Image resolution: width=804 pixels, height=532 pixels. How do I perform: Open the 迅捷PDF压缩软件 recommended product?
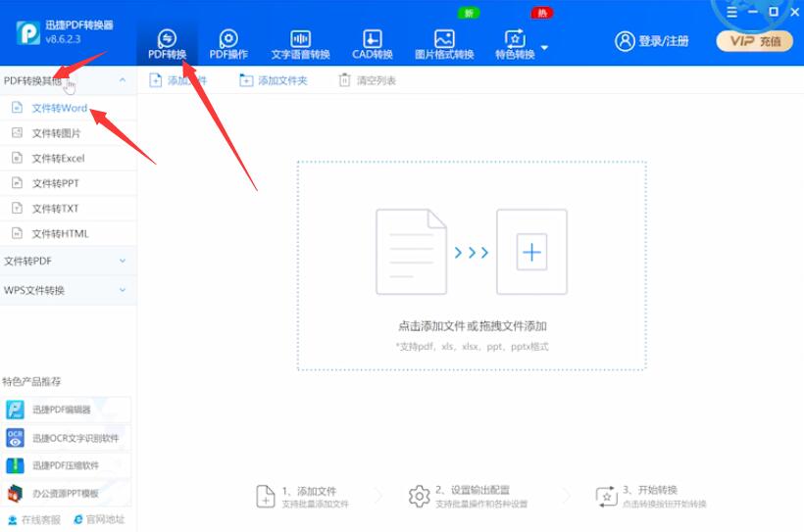coord(66,465)
